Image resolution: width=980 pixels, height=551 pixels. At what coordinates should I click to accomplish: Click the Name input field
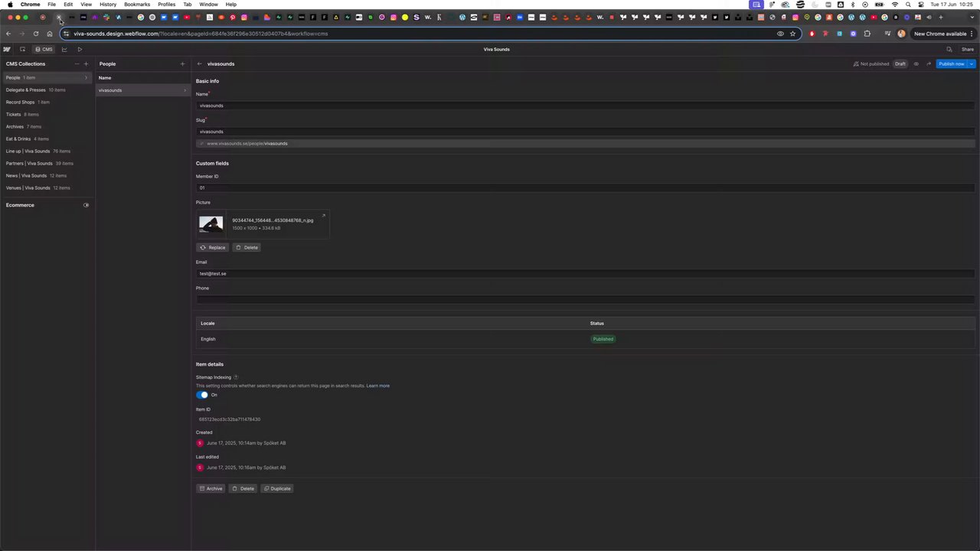coord(585,106)
